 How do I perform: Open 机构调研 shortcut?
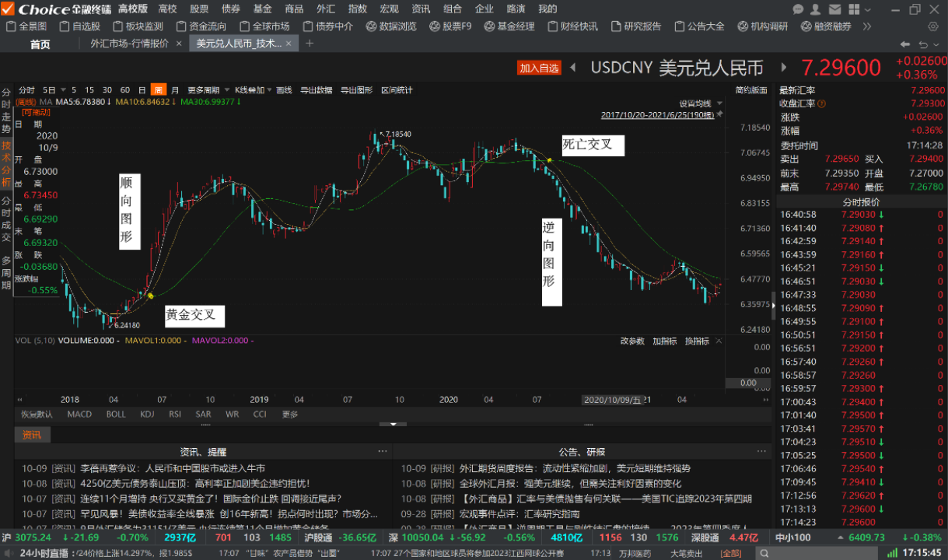coord(762,26)
